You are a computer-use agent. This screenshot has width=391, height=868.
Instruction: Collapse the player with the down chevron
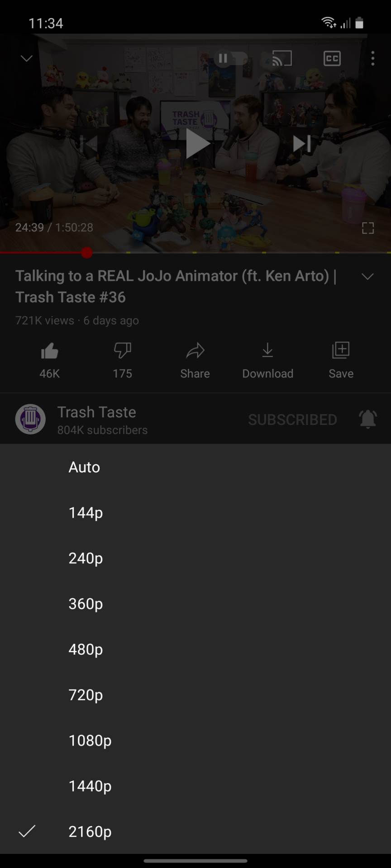[26, 58]
